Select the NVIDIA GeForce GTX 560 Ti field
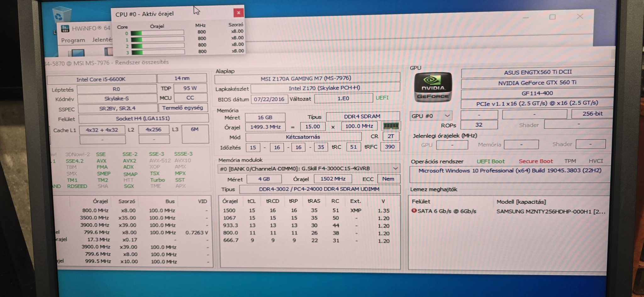This screenshot has width=644, height=297. coord(537,83)
